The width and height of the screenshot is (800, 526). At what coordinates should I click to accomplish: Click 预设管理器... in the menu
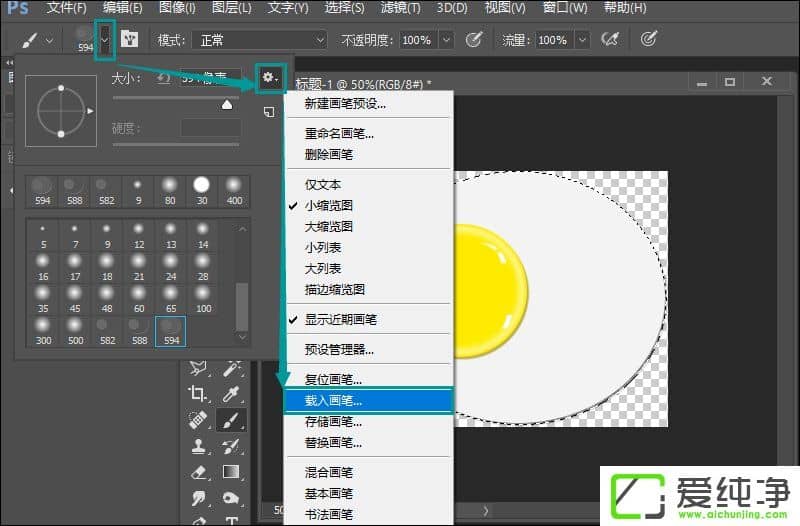click(340, 349)
